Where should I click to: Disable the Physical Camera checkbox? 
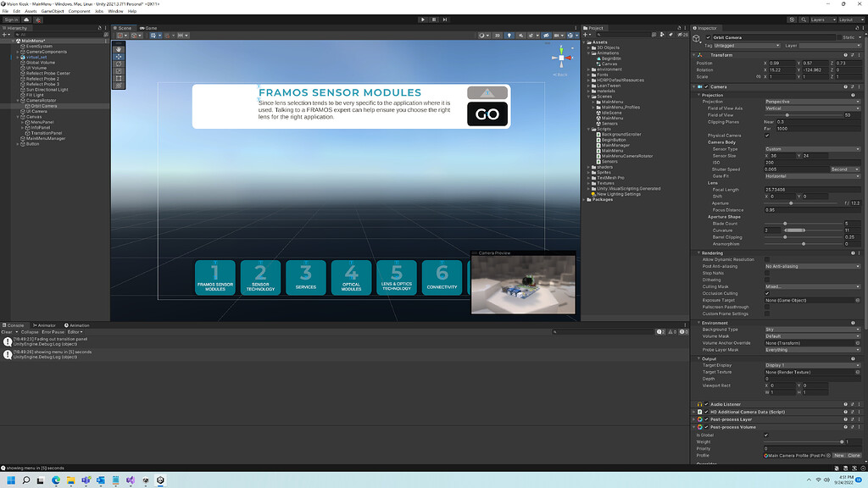pyautogui.click(x=767, y=135)
